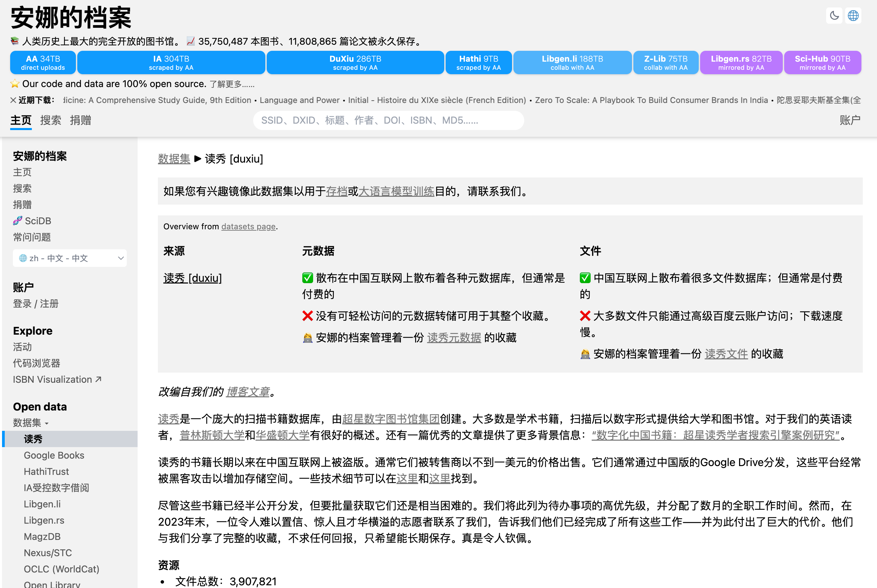
Task: Select OCLC (WorldCat) in the datasets list
Action: [62, 569]
